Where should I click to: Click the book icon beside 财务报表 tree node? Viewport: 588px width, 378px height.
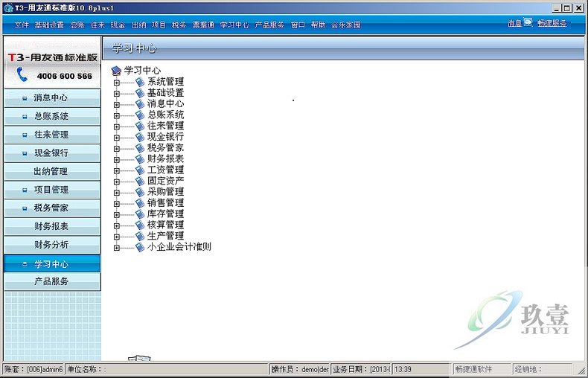140,159
